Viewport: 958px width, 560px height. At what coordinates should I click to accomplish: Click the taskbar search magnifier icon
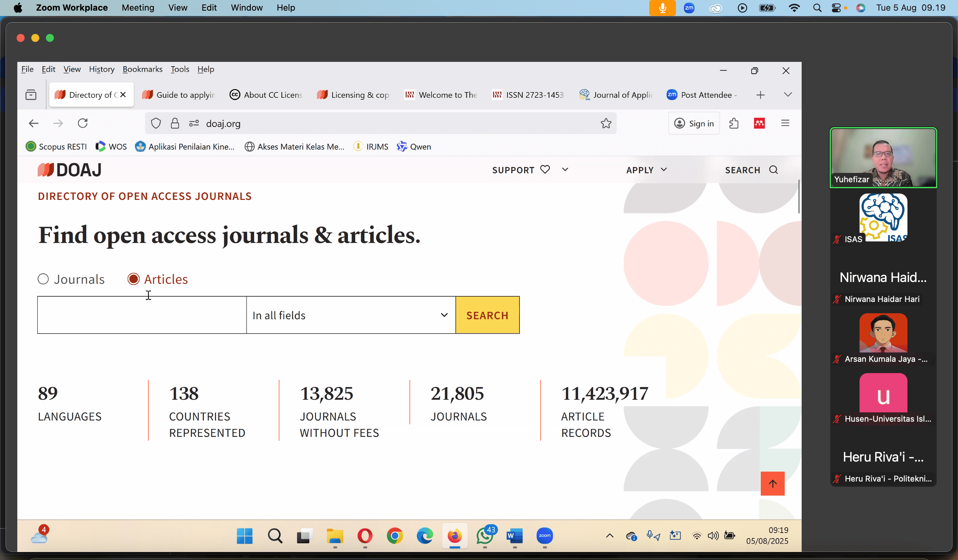(x=275, y=536)
